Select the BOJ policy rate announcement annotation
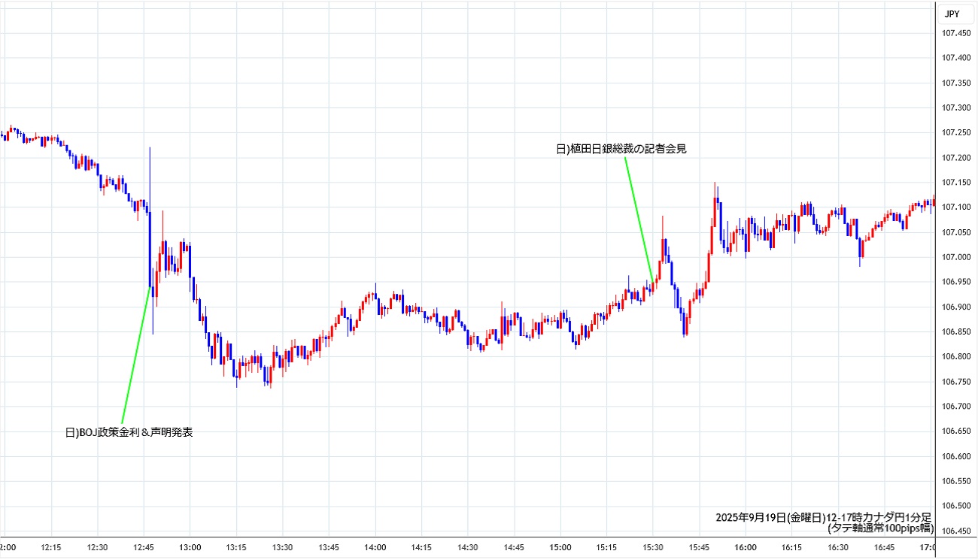This screenshot has width=978, height=560. pyautogui.click(x=129, y=432)
